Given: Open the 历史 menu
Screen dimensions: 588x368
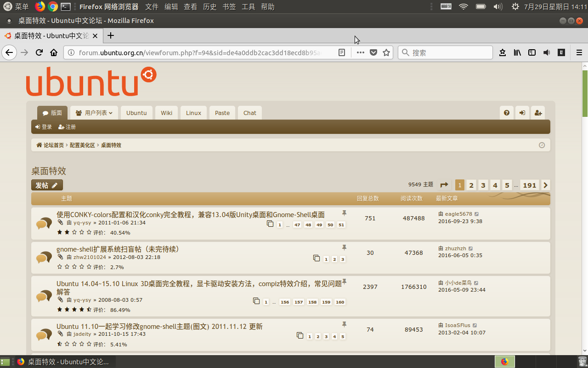Looking at the screenshot, I should [x=210, y=6].
